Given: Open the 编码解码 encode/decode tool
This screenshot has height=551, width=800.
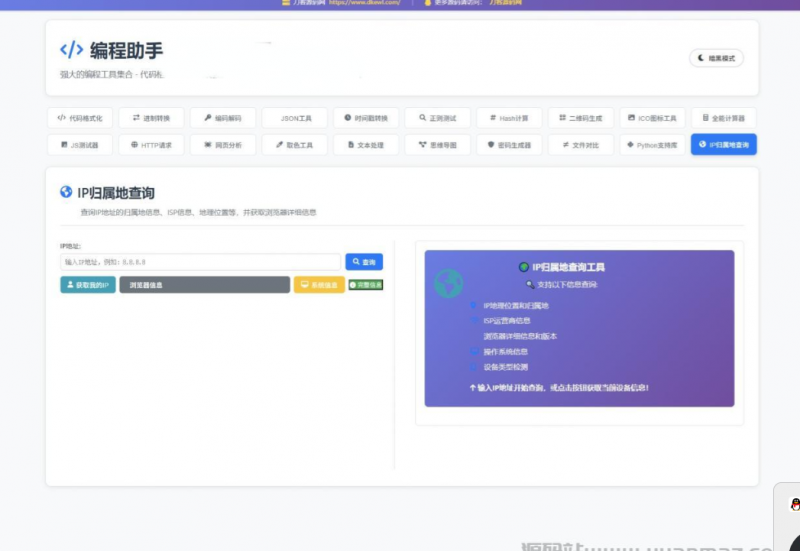Looking at the screenshot, I should pos(223,117).
